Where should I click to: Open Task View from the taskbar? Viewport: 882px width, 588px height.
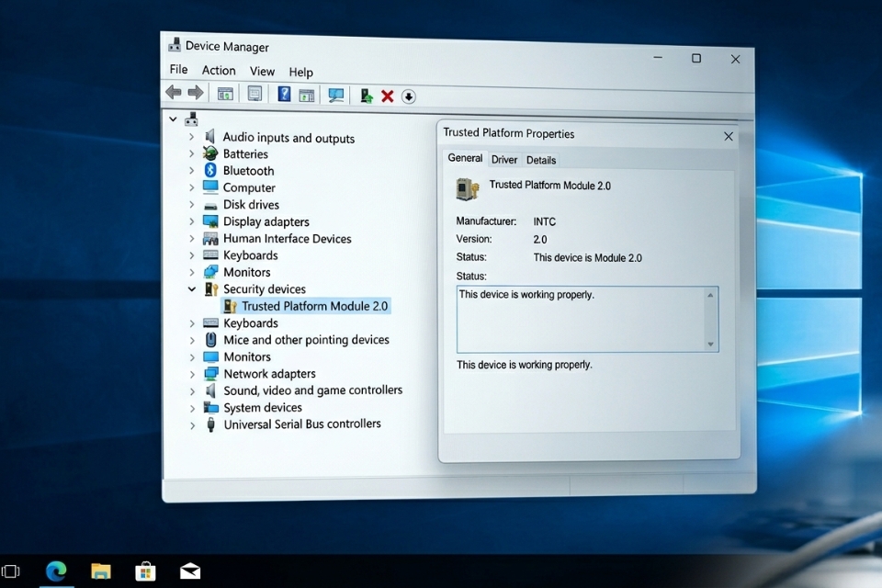coord(11,571)
